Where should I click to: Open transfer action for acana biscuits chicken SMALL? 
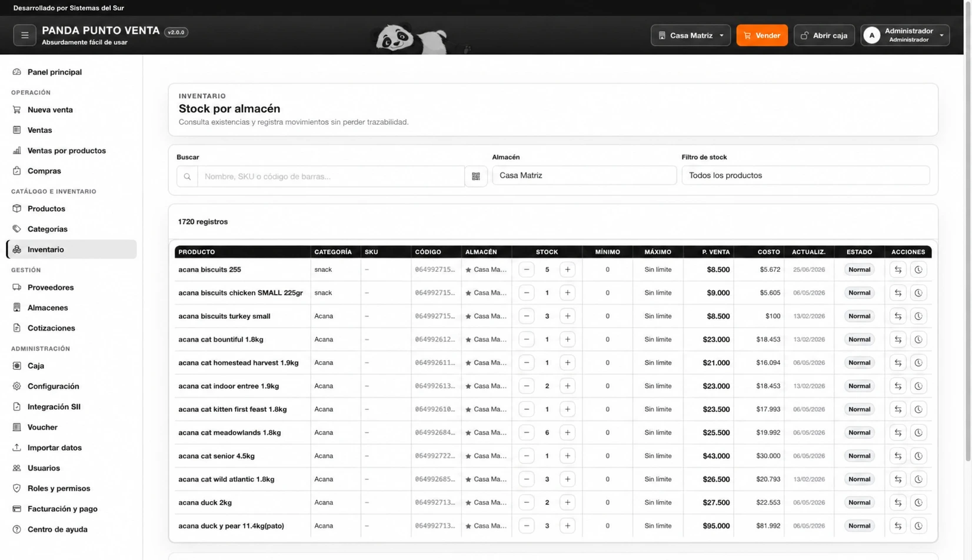[898, 292]
